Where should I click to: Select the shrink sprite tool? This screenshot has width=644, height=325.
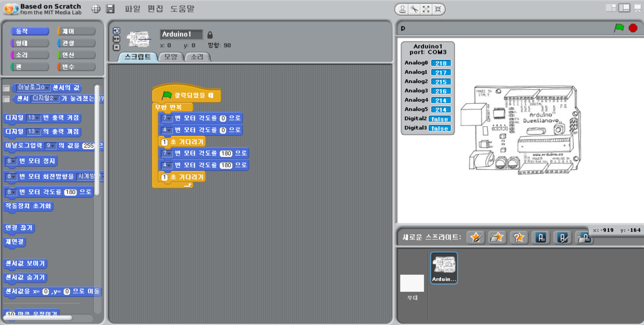coord(438,9)
